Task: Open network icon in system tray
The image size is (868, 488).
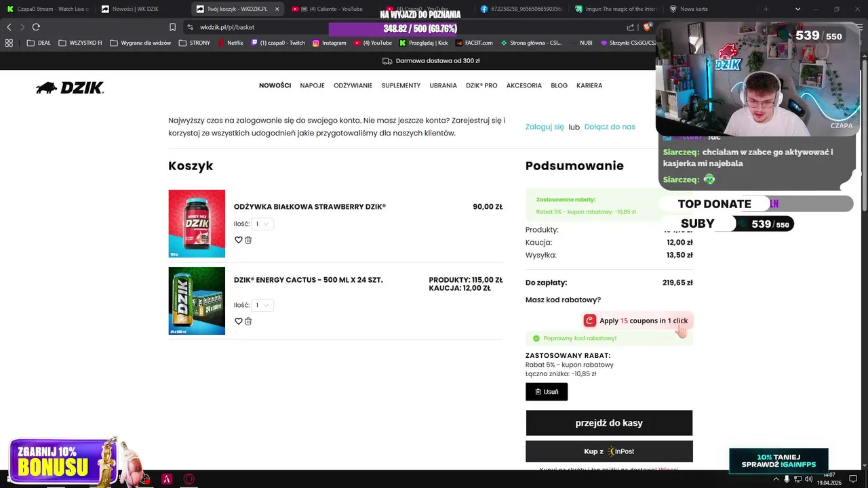Action: click(x=797, y=479)
